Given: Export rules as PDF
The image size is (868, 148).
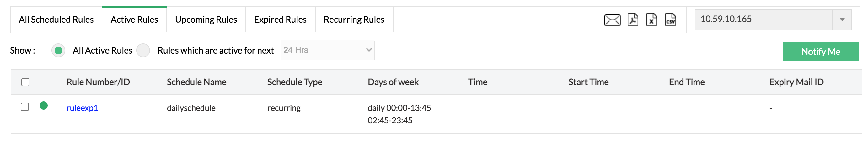Looking at the screenshot, I should point(633,20).
